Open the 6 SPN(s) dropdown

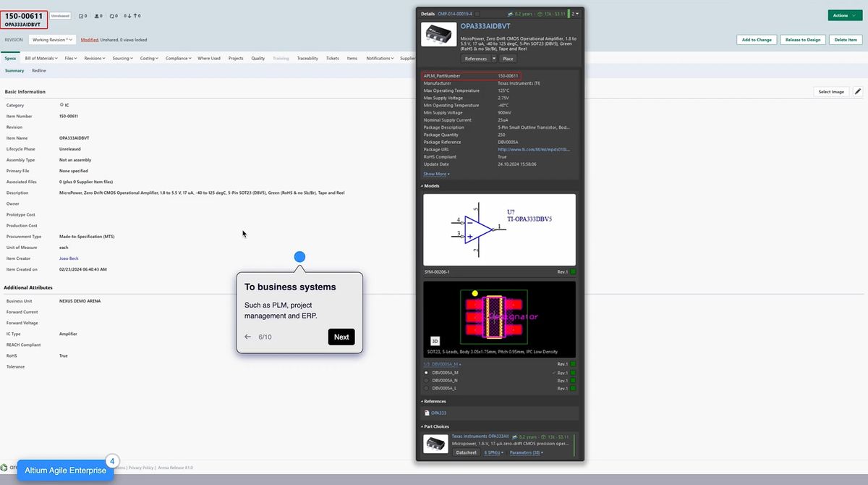[x=493, y=452]
